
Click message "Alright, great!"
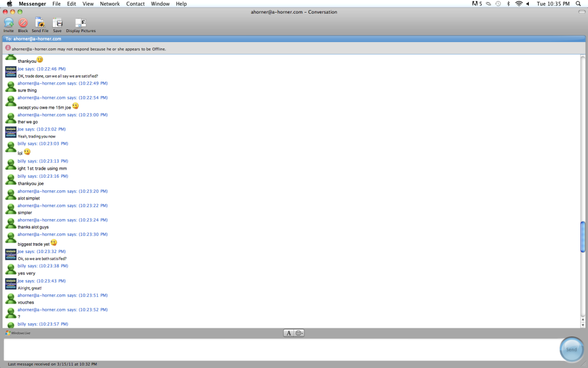[x=30, y=289]
